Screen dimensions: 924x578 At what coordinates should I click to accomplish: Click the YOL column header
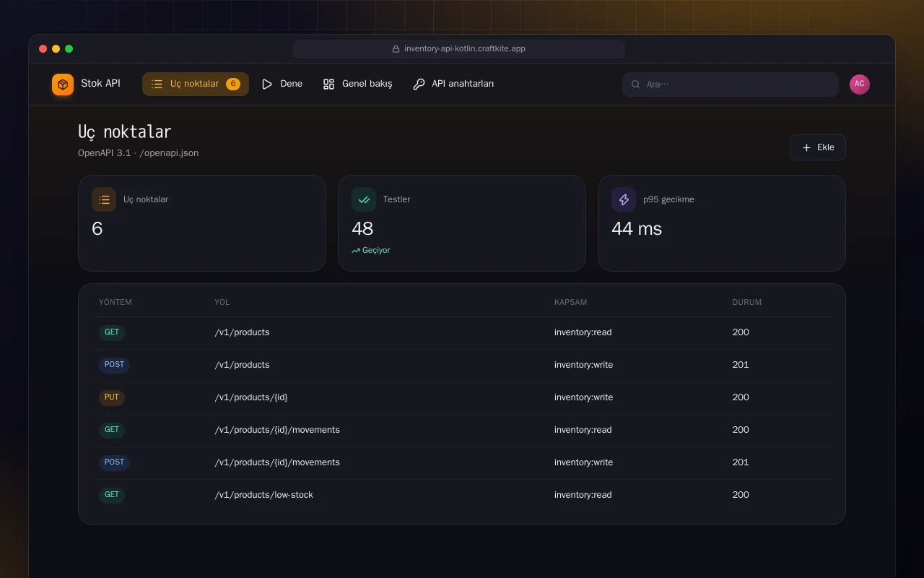[x=222, y=302]
